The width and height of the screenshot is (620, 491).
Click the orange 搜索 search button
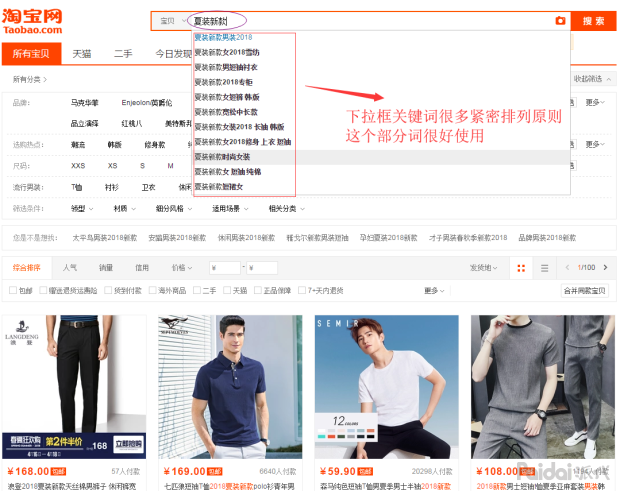tap(593, 21)
